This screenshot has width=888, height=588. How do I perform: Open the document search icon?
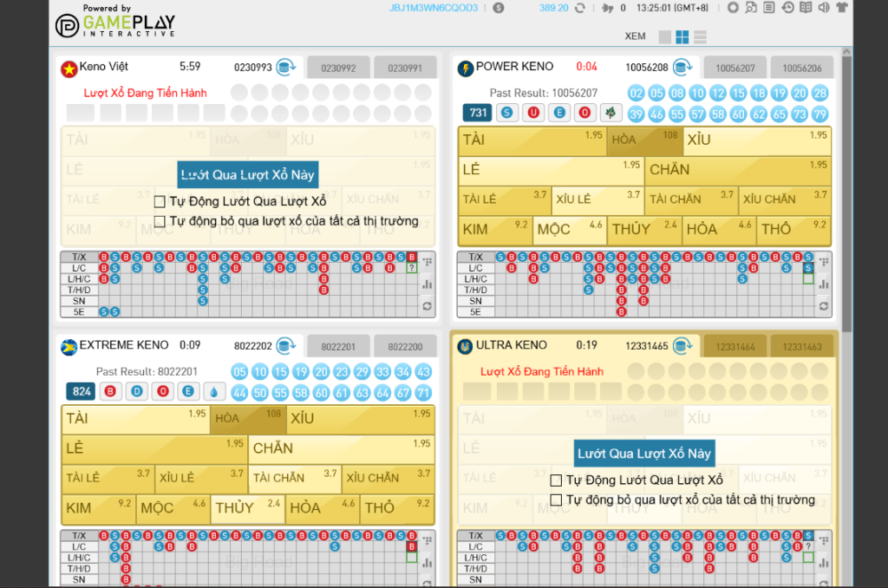751,8
